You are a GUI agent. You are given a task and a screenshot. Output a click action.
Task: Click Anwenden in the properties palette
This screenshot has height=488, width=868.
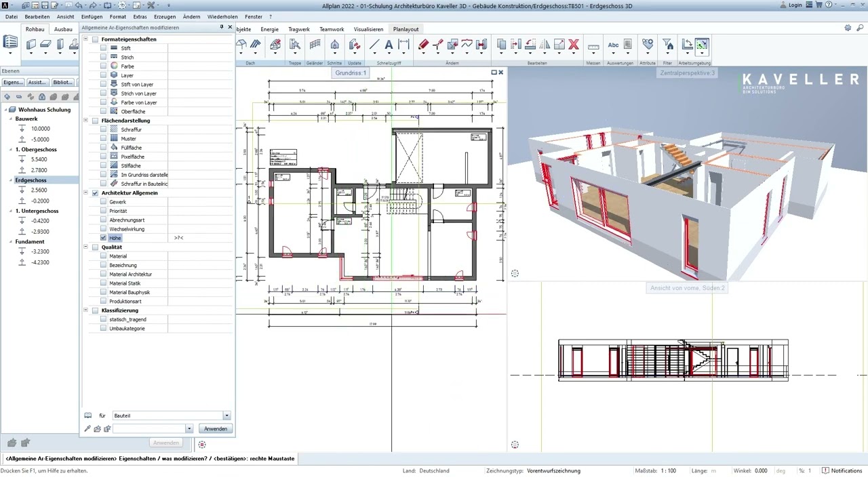coord(216,428)
